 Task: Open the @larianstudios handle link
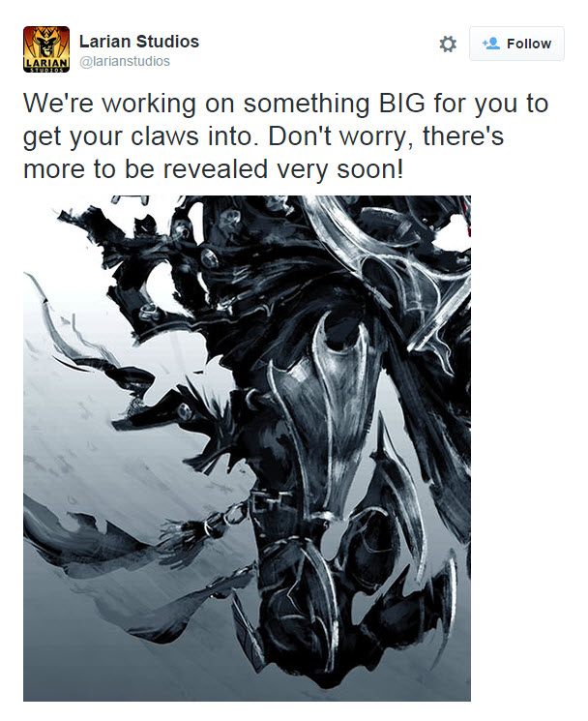125,61
